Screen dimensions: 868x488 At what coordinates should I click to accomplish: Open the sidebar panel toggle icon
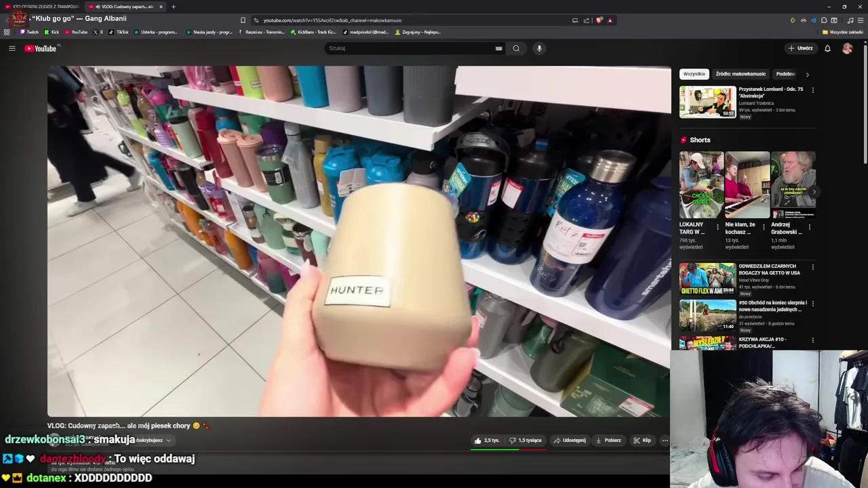pos(834,20)
